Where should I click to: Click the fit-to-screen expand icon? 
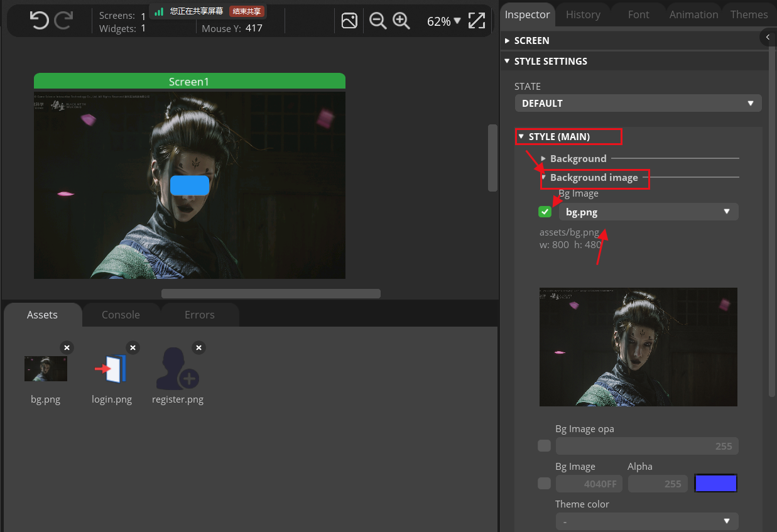click(477, 21)
